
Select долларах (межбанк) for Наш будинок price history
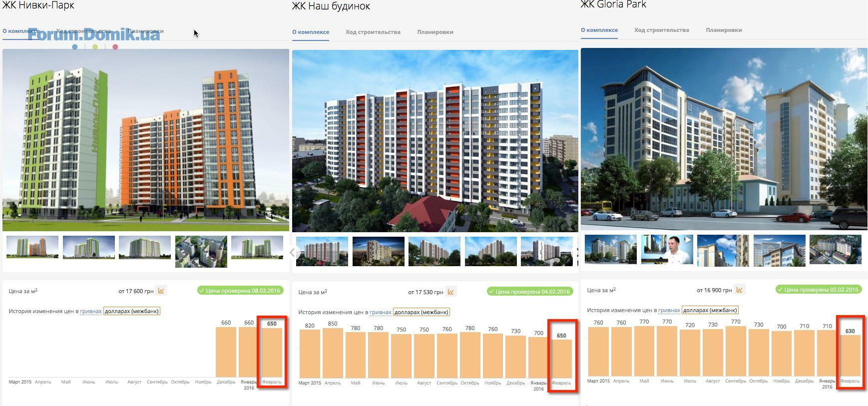coord(422,312)
